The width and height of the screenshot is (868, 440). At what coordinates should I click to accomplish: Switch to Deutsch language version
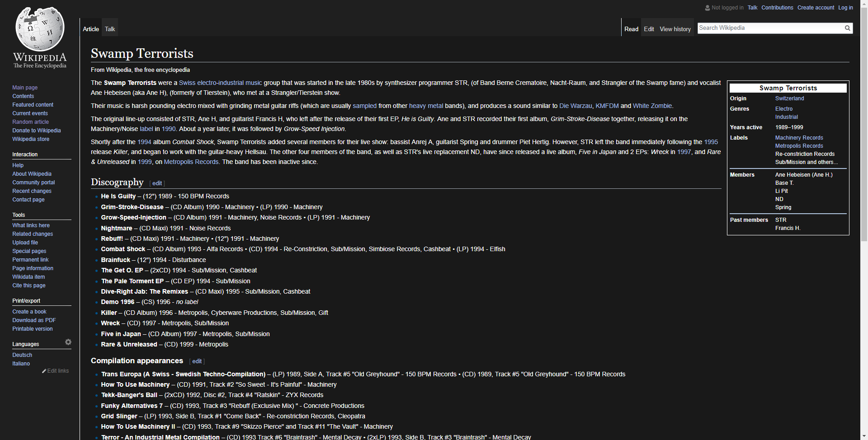[x=22, y=355]
